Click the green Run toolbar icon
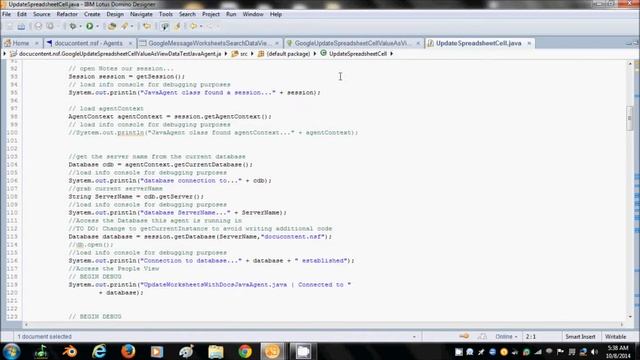The image size is (640, 360). coord(89,27)
